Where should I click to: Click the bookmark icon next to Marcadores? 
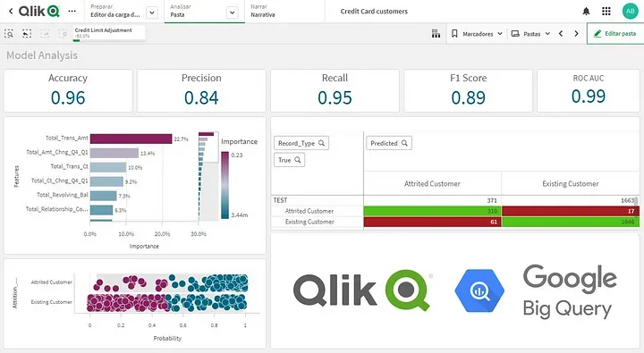tap(454, 34)
